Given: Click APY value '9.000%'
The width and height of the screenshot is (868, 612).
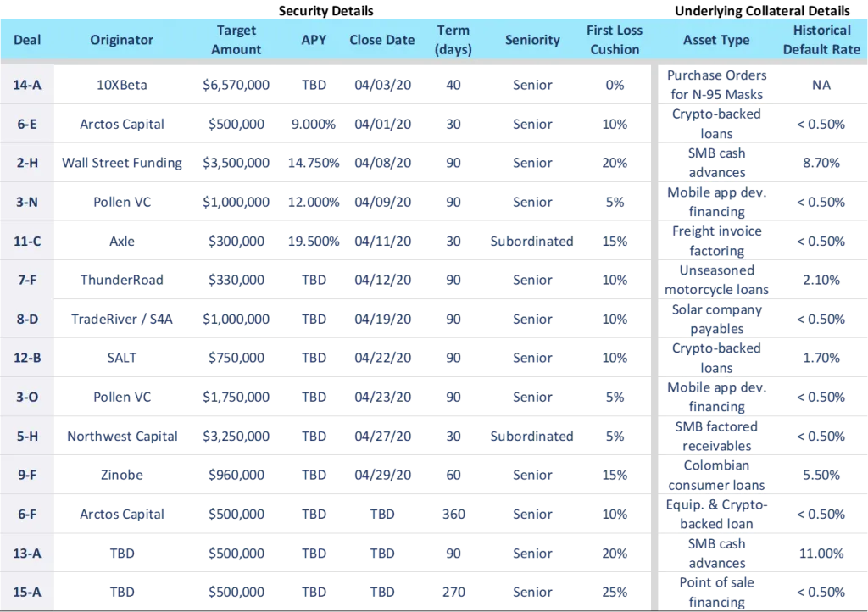Looking at the screenshot, I should [x=314, y=124].
